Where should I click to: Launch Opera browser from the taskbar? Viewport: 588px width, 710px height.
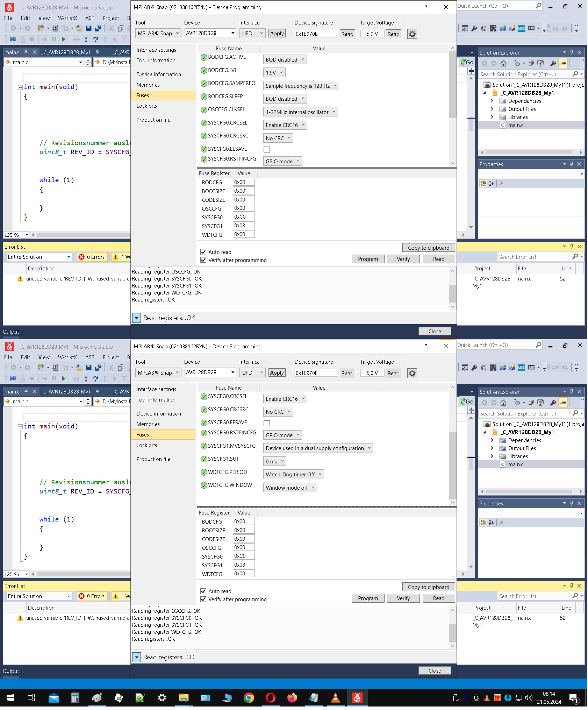[270, 698]
